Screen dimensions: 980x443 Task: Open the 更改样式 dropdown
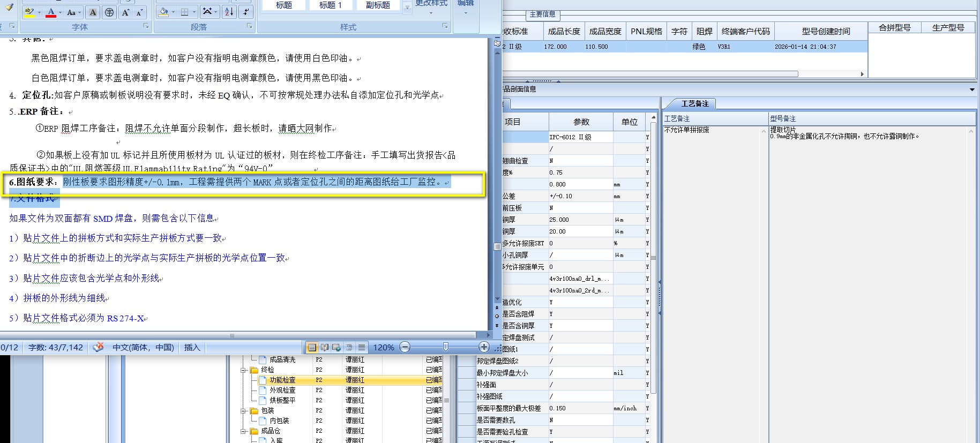431,6
